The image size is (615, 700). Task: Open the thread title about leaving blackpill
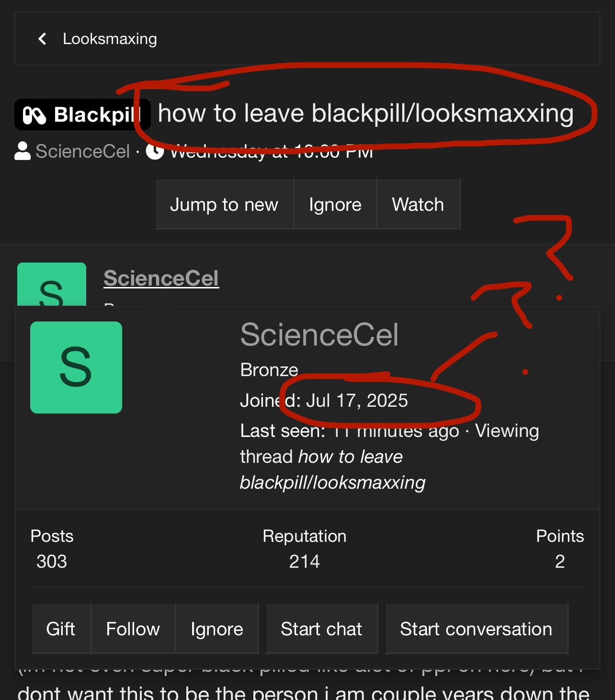coord(366,114)
